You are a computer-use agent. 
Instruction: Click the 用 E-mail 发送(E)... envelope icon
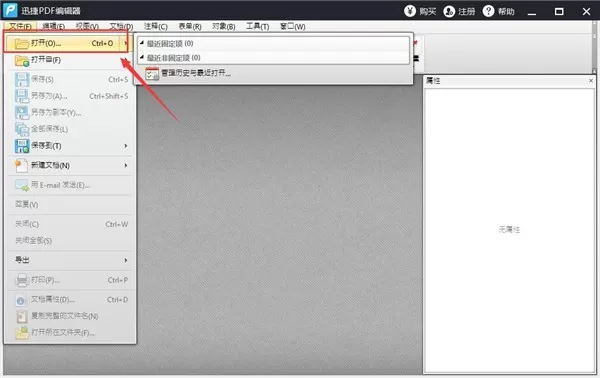point(22,185)
